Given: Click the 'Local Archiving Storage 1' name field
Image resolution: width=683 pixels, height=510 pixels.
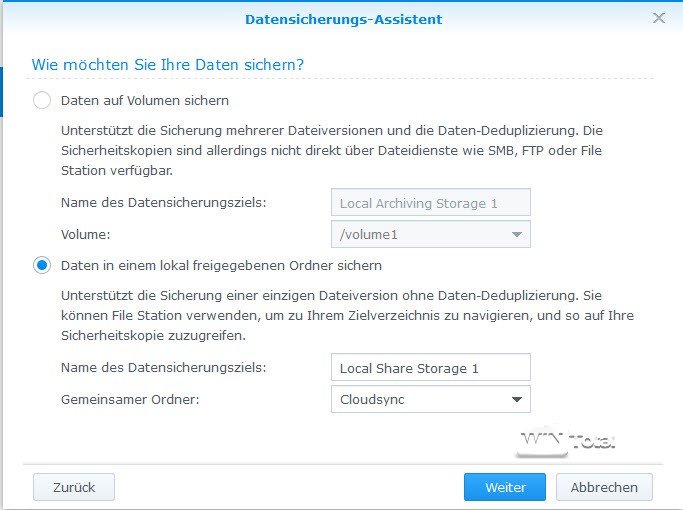Looking at the screenshot, I should pos(430,203).
